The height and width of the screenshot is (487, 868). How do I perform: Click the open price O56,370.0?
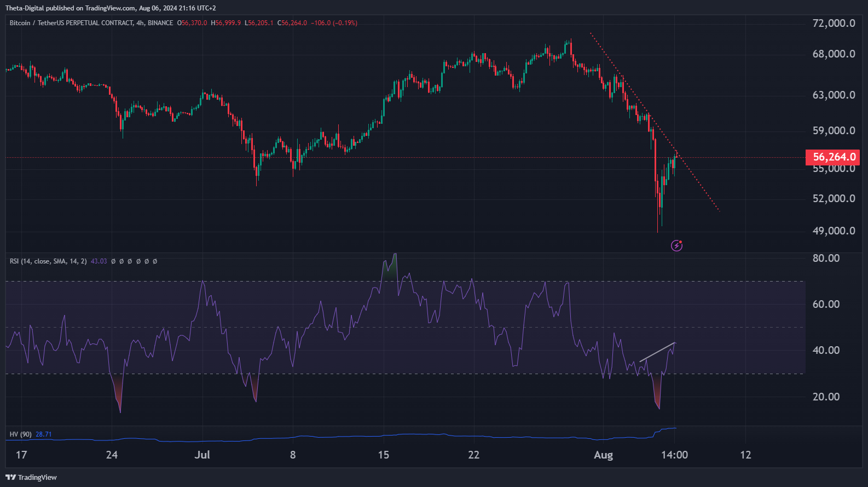click(x=192, y=23)
